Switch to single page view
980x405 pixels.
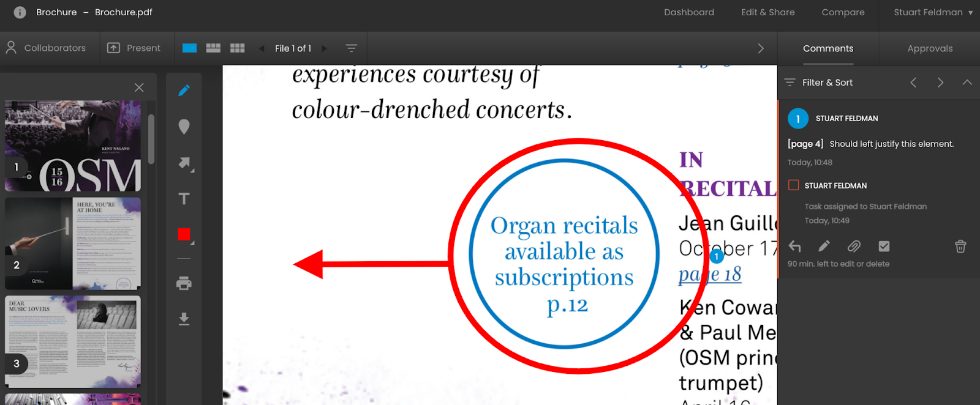pos(190,48)
